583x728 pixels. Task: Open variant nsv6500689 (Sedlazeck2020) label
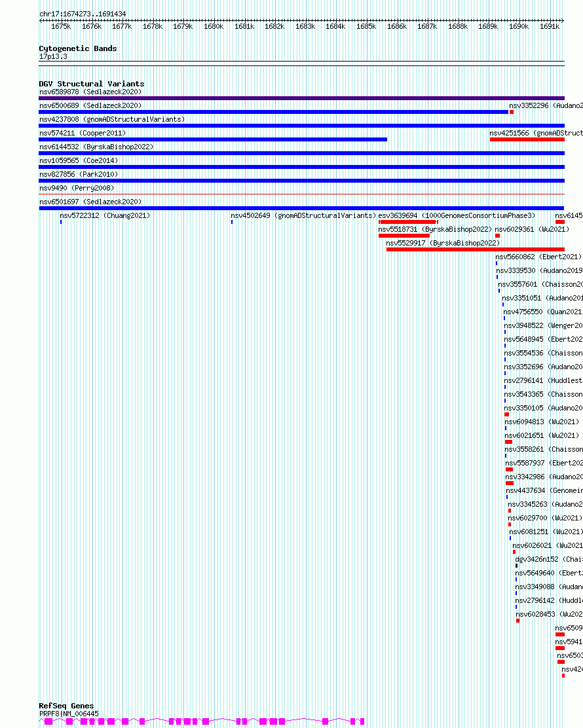90,106
